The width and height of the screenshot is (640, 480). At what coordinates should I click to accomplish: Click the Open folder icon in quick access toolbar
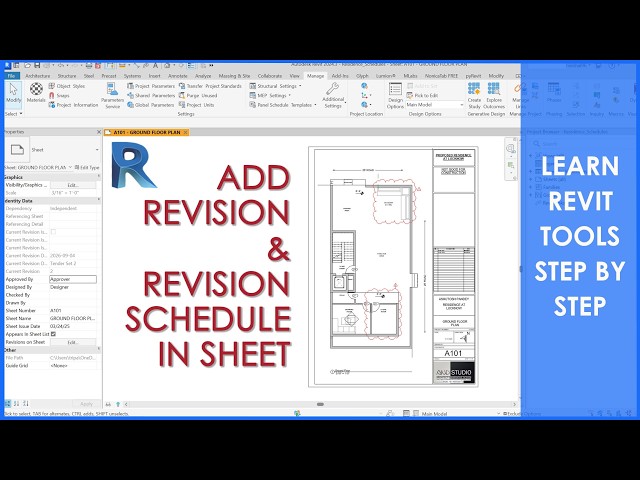click(27, 65)
